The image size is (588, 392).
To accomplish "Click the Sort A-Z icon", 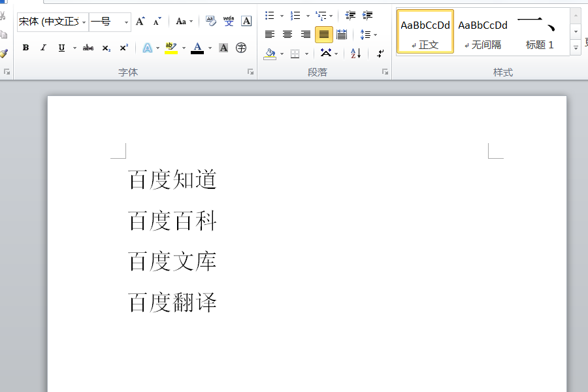I will pyautogui.click(x=356, y=54).
